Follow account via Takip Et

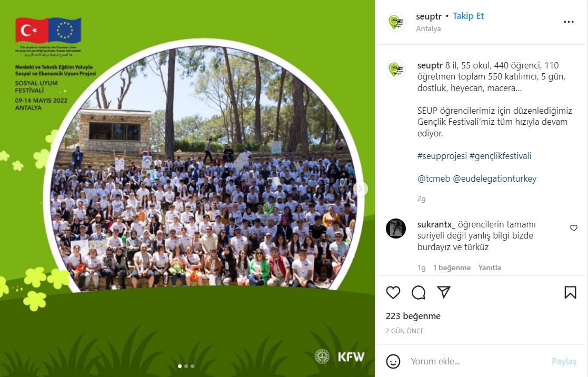468,16
